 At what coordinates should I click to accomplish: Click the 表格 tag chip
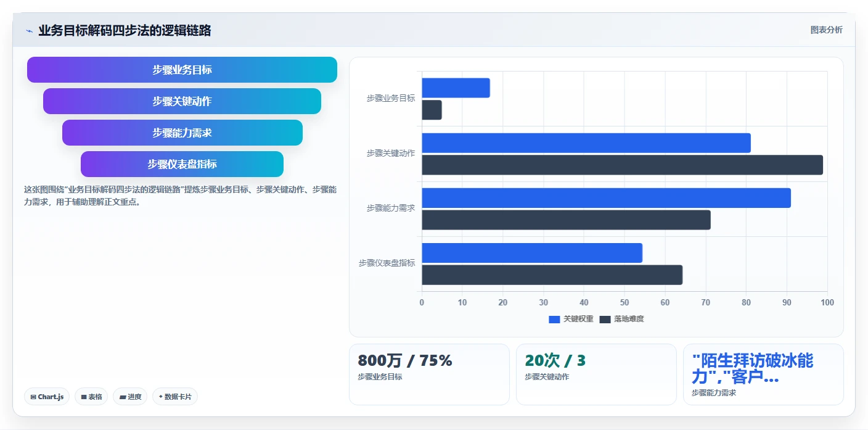point(91,397)
